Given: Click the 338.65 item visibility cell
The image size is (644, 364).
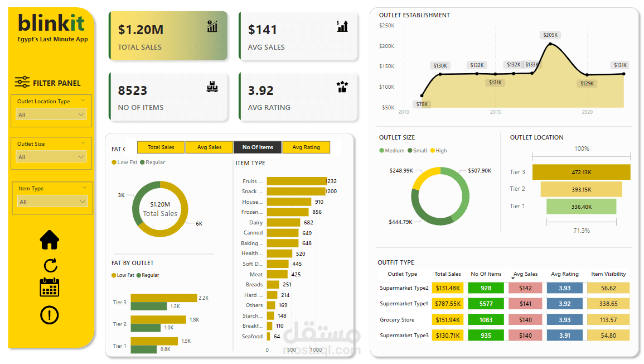Looking at the screenshot, I should click(608, 304).
